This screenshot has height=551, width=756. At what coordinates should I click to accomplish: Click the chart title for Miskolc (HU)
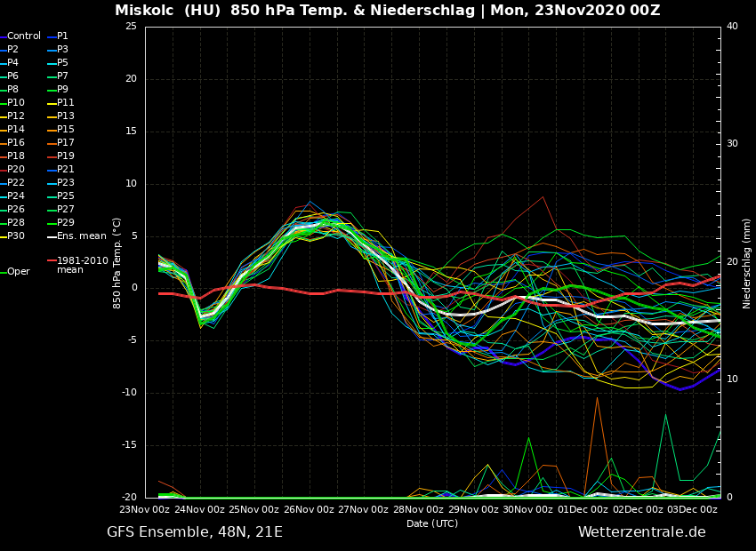click(387, 11)
